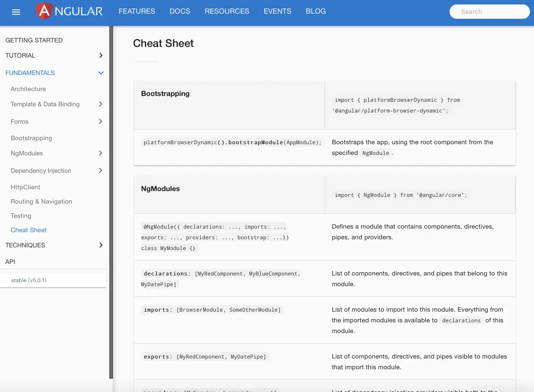Click 'Bootstraps the app' description text
This screenshot has height=392, width=534.
(413, 147)
